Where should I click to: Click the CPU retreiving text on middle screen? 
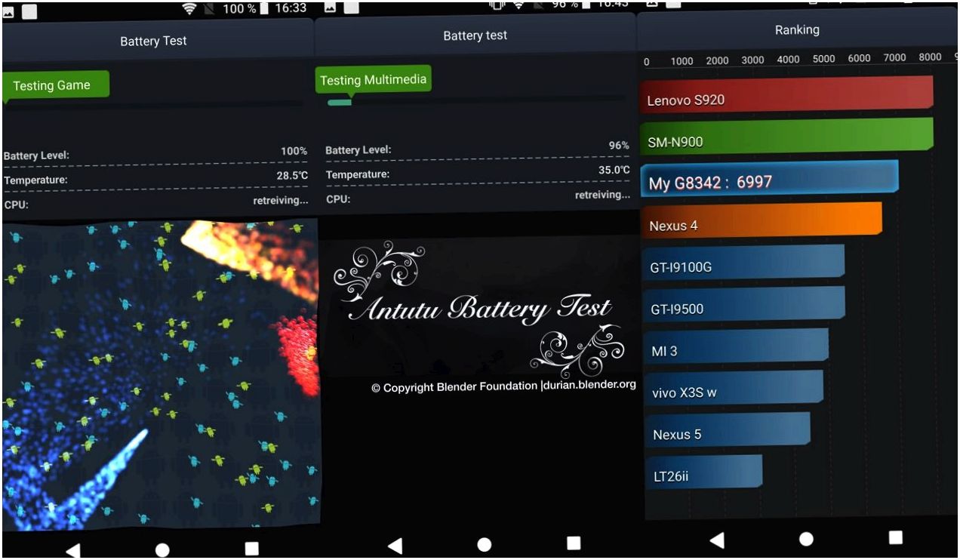(602, 195)
